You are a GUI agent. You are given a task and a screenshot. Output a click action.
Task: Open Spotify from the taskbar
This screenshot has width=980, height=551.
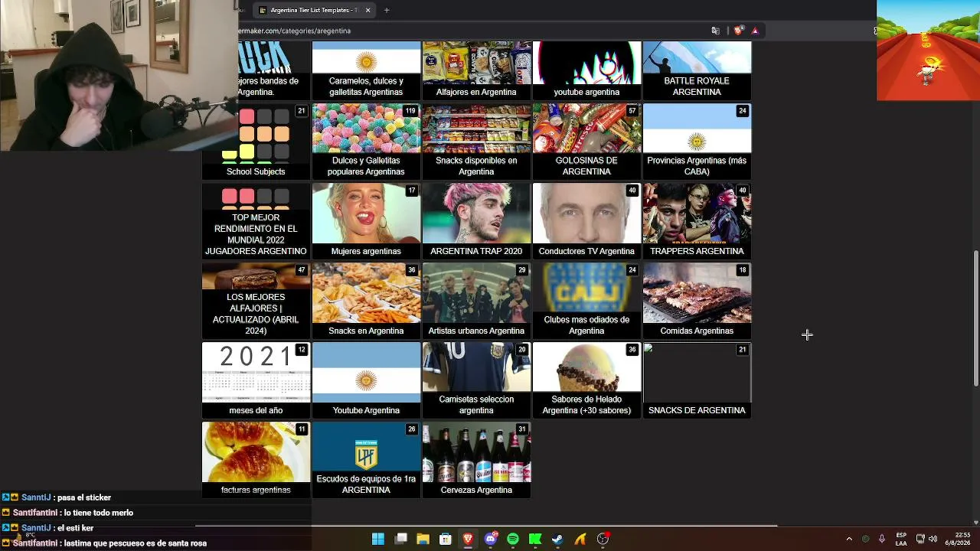(513, 539)
